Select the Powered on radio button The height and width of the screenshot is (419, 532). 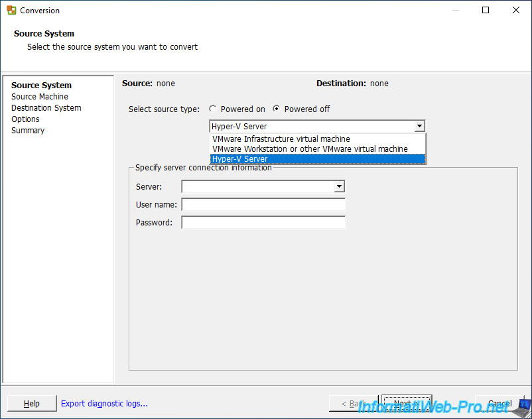[213, 109]
